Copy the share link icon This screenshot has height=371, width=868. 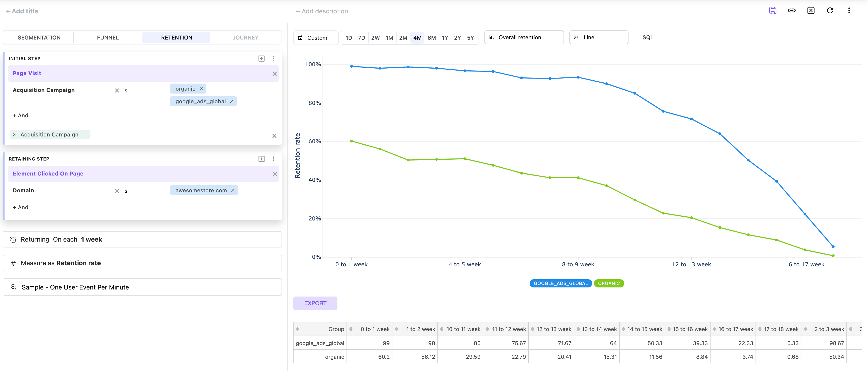(791, 10)
